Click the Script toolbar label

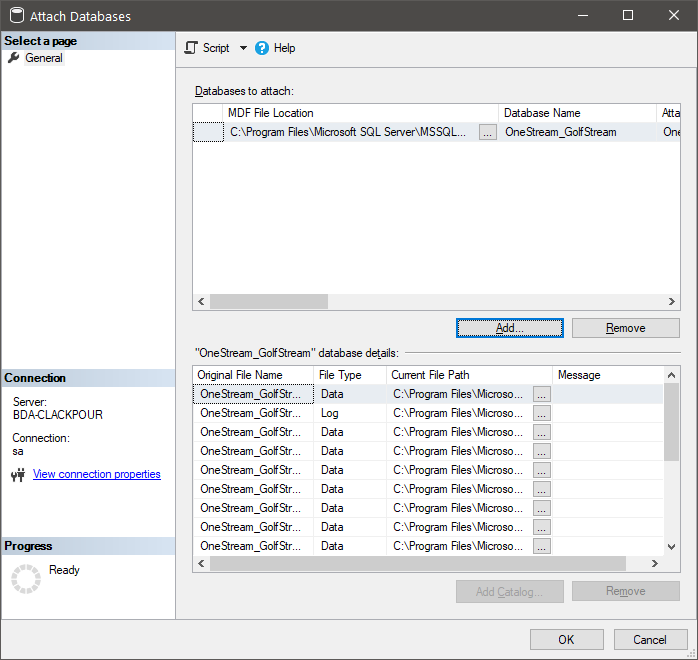point(216,48)
